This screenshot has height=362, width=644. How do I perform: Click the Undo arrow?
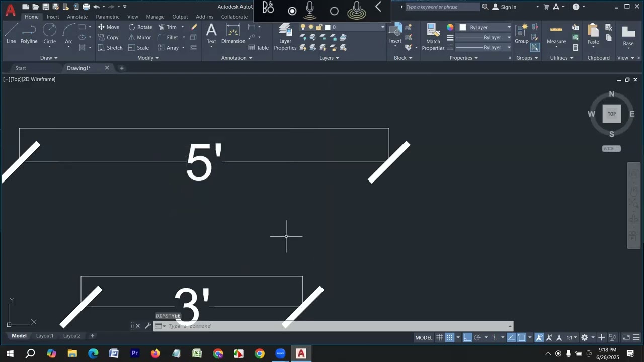[96, 7]
